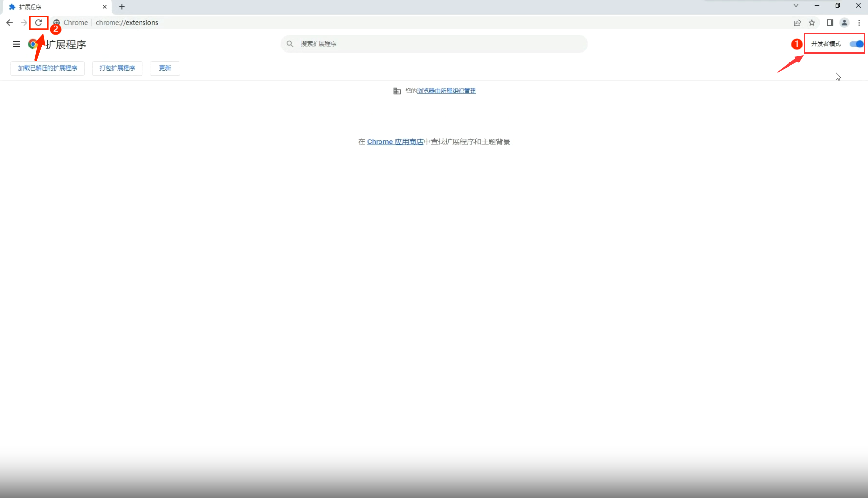This screenshot has height=498, width=868.
Task: Click 加载已解压的扩展程序 button
Action: pos(47,68)
